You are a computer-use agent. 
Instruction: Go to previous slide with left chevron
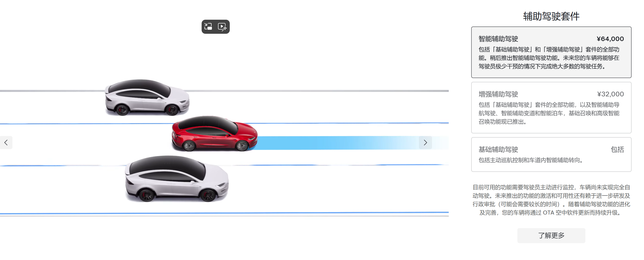coord(6,143)
